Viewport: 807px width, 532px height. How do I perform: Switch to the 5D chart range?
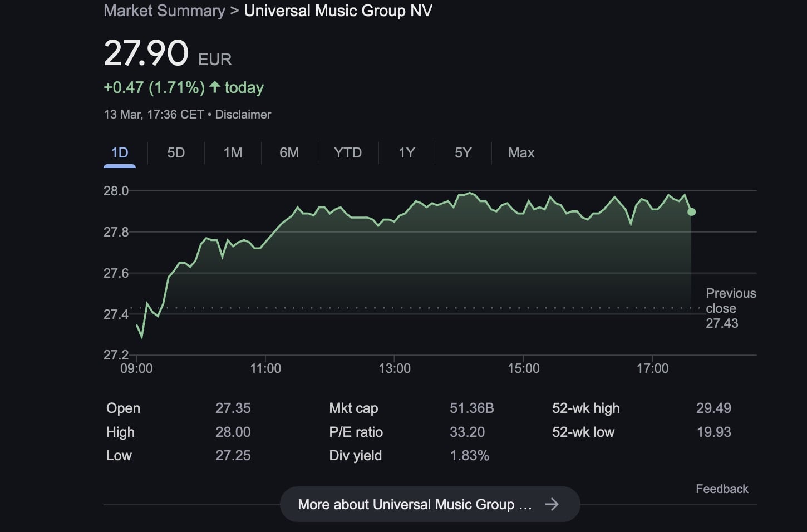coord(176,152)
